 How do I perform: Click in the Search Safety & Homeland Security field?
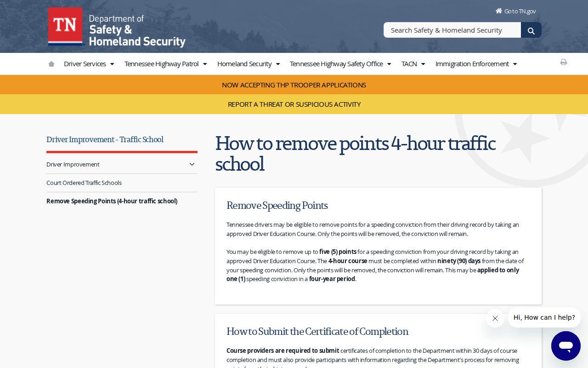click(452, 30)
